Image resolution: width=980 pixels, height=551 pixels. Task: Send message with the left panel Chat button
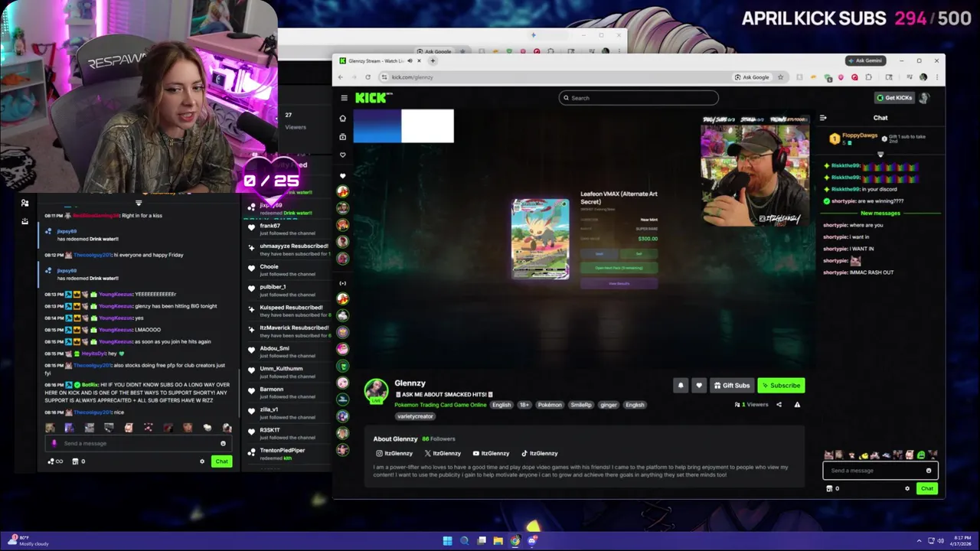coord(221,461)
